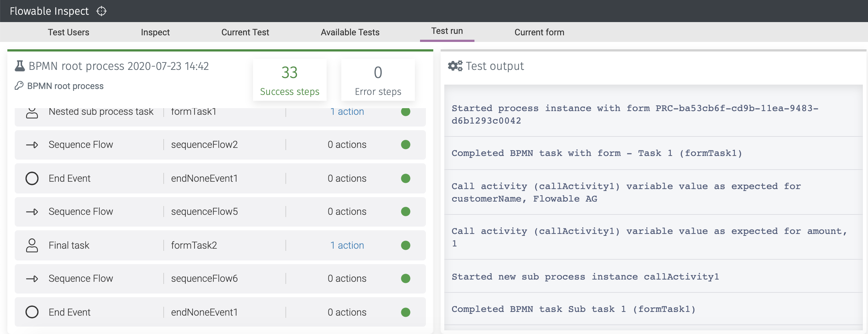Switch to the Available Tests tab
The image size is (868, 334).
tap(350, 32)
